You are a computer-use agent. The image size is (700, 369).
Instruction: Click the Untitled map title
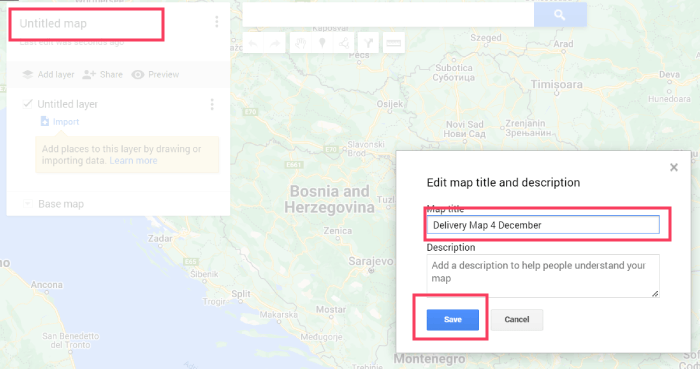(x=53, y=24)
